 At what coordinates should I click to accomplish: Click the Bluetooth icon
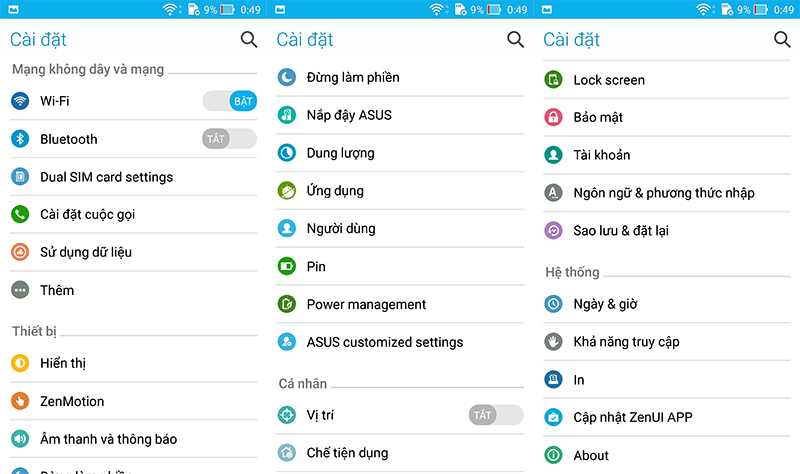click(20, 139)
